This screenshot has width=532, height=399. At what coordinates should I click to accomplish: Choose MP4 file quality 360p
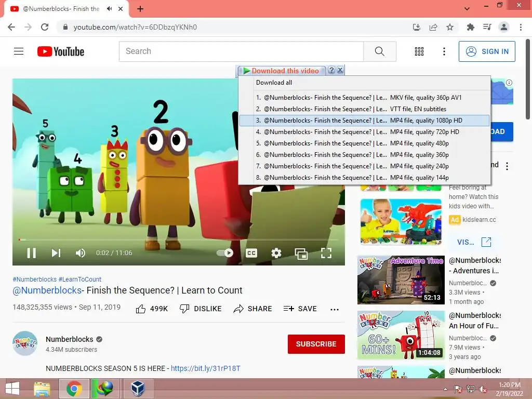364,155
